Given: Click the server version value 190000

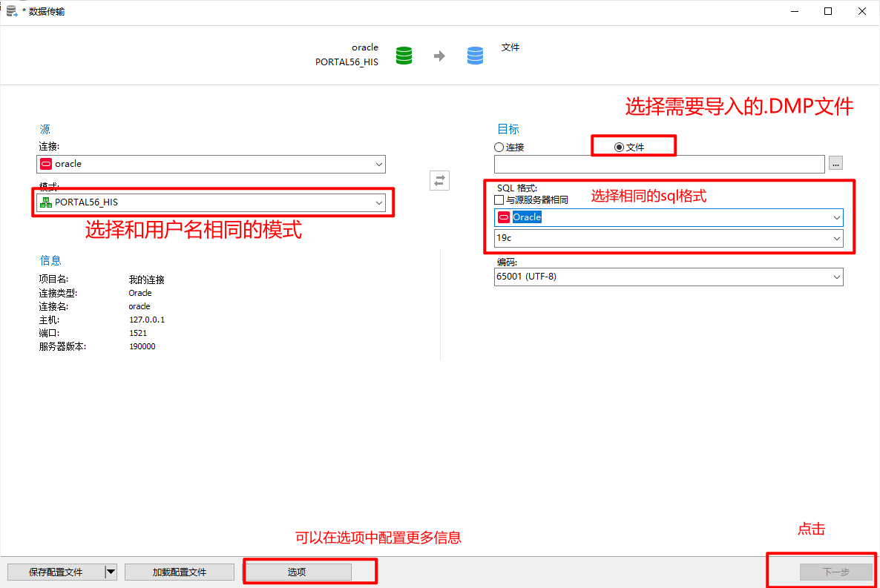Looking at the screenshot, I should click(x=142, y=347).
